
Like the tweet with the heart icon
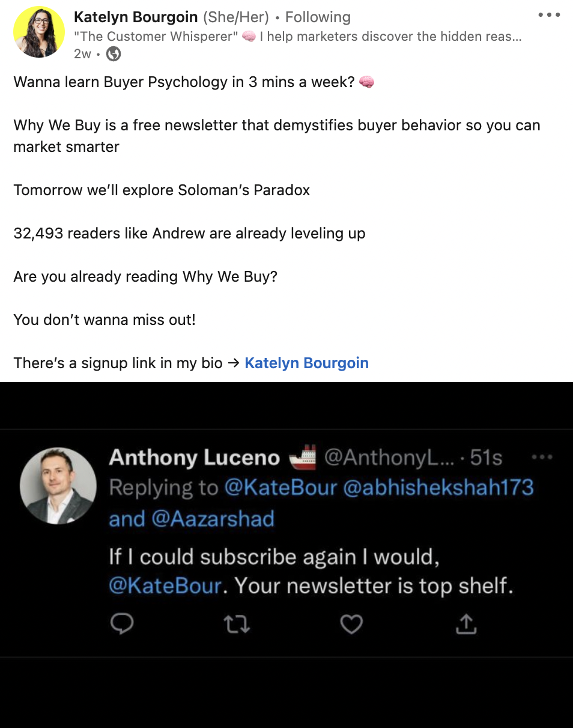pos(351,625)
